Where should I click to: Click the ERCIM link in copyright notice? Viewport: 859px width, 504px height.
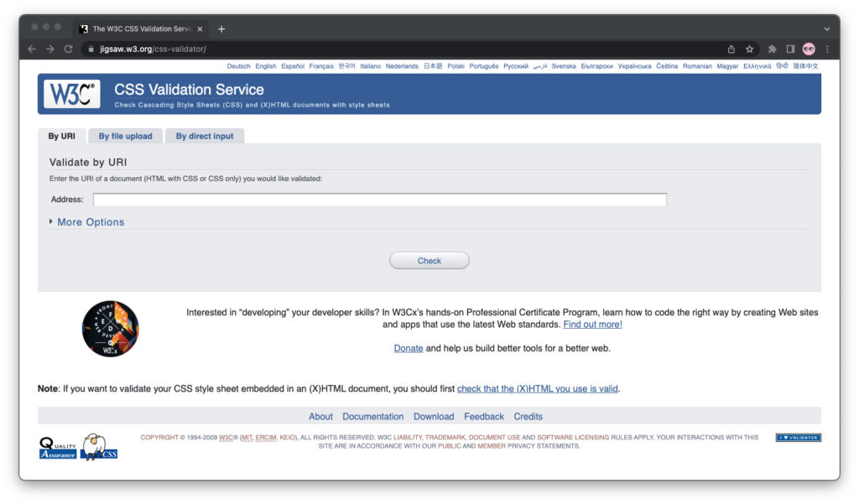(x=265, y=438)
